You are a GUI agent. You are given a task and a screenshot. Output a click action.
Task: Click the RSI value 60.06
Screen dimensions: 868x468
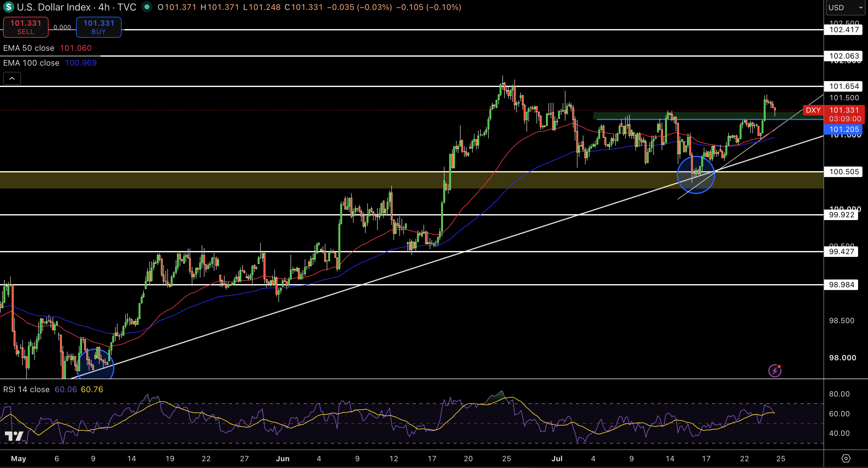pos(66,389)
